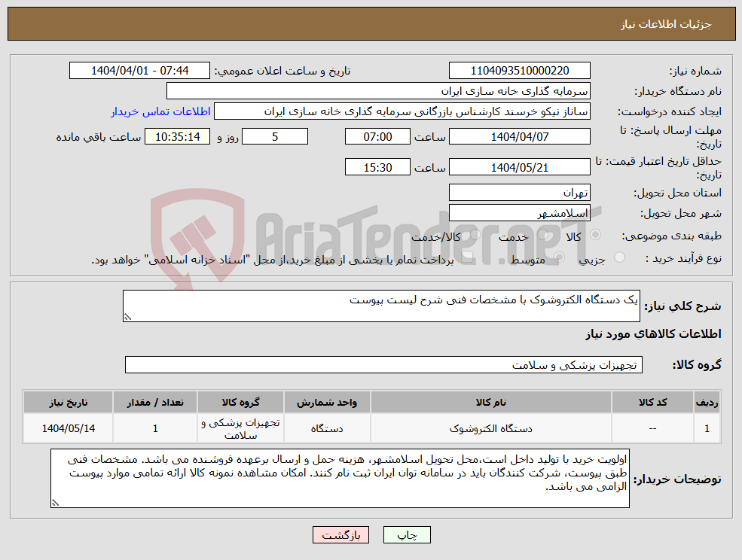
Task: Click the بازگشت back button
Action: point(340,535)
